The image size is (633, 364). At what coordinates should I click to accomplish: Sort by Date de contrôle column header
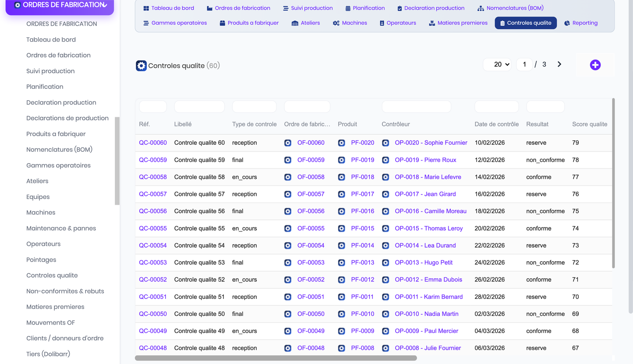497,124
